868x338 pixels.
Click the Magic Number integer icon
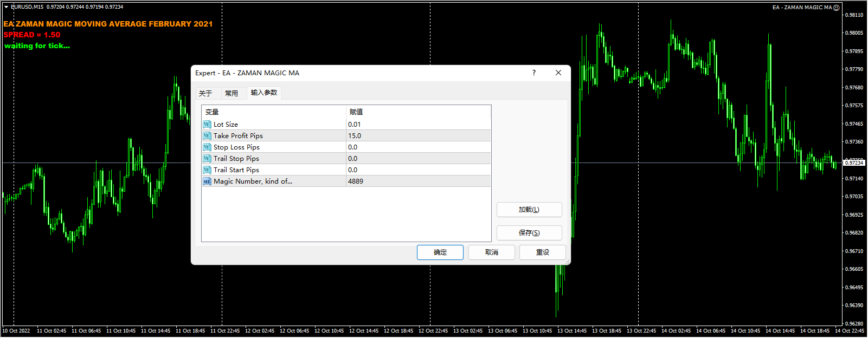point(207,181)
